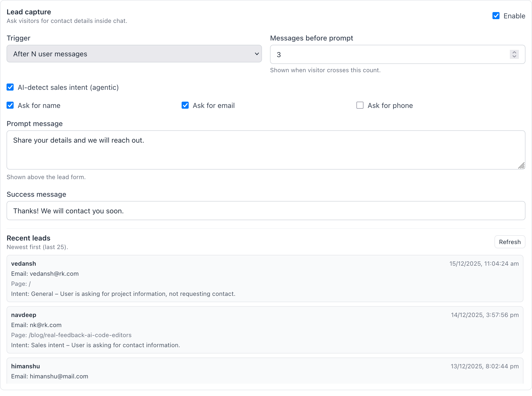Click the vedansh@rk.com email text
This screenshot has height=396, width=532.
(x=54, y=274)
